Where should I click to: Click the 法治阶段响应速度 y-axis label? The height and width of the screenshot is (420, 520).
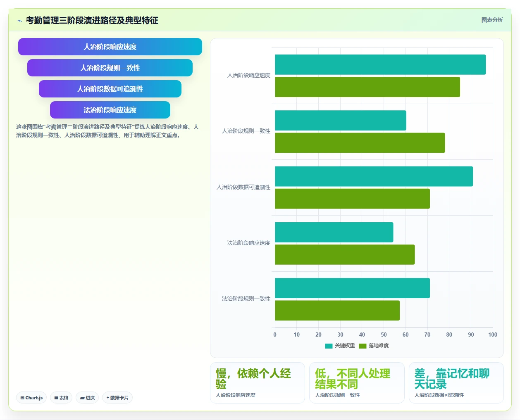pos(249,243)
